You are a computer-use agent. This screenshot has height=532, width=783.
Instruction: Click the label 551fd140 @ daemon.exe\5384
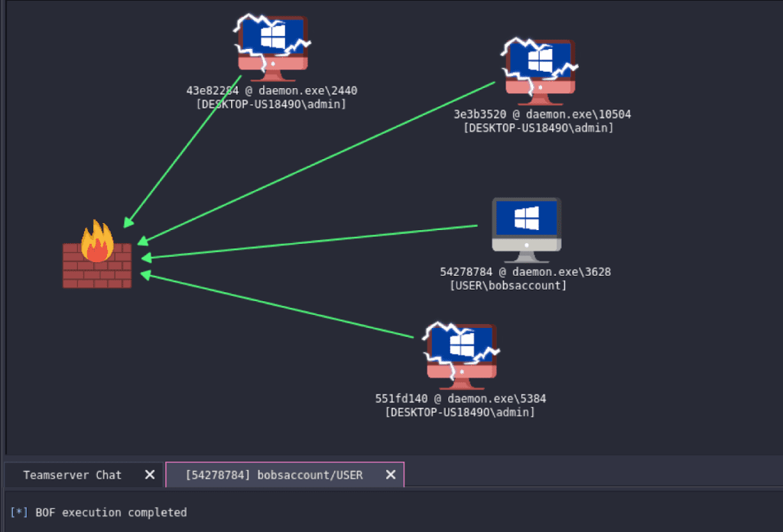[460, 399]
